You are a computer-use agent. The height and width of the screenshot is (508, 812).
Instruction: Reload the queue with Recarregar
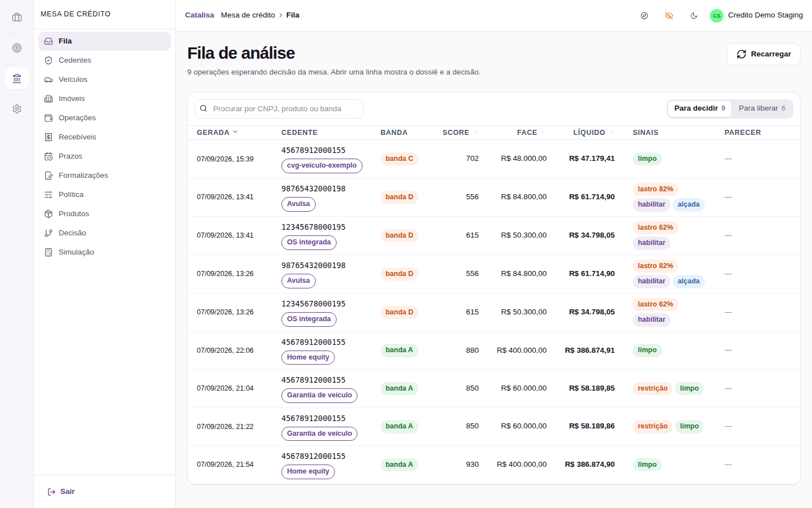tap(764, 54)
